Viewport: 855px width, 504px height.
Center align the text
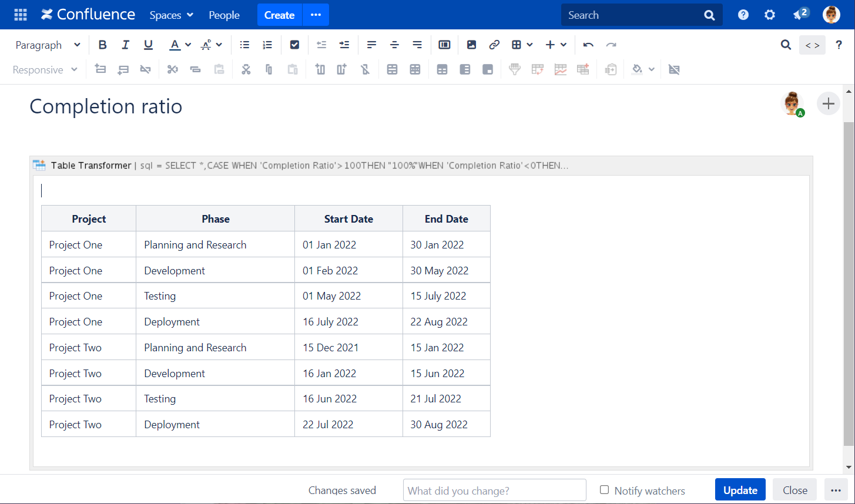click(394, 45)
